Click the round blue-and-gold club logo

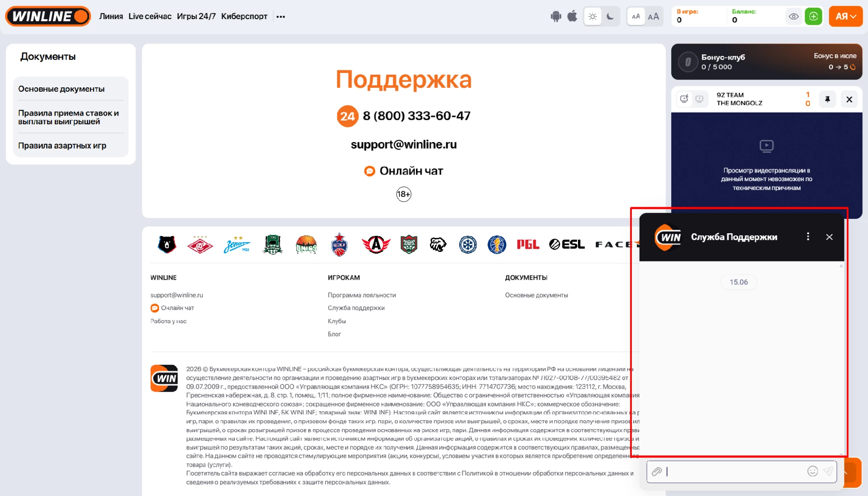click(496, 245)
